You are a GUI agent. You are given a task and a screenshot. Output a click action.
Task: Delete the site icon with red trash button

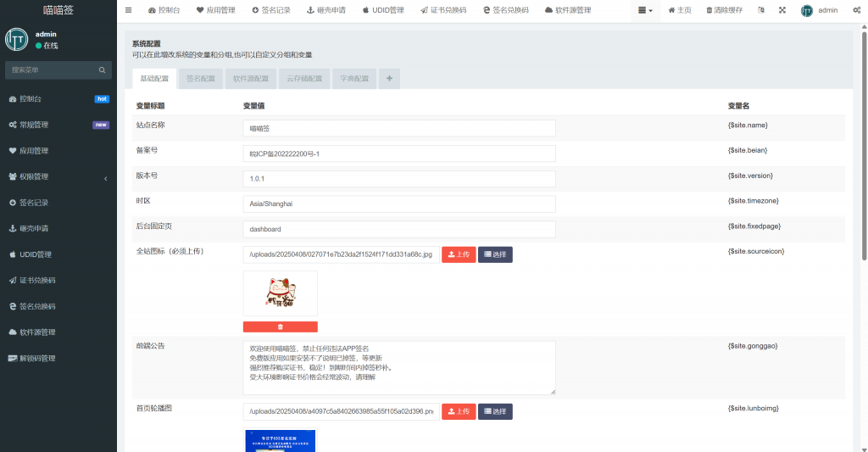coord(280,326)
